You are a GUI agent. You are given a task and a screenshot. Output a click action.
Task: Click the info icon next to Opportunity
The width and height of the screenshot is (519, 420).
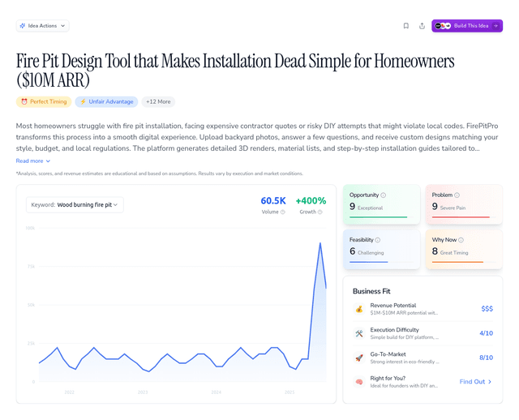pyautogui.click(x=384, y=195)
